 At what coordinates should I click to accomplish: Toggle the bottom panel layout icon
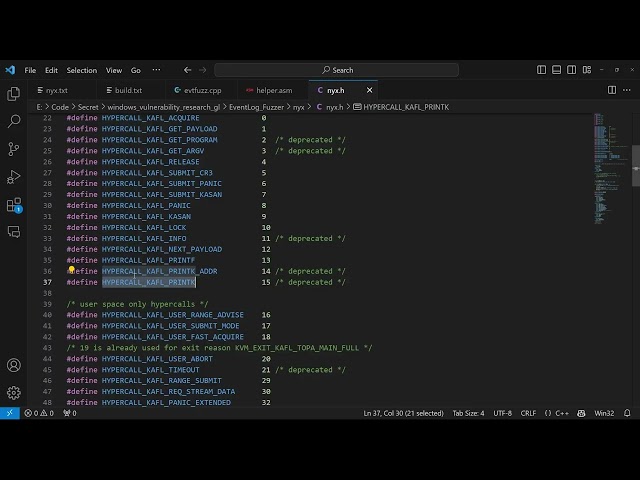tap(556, 70)
